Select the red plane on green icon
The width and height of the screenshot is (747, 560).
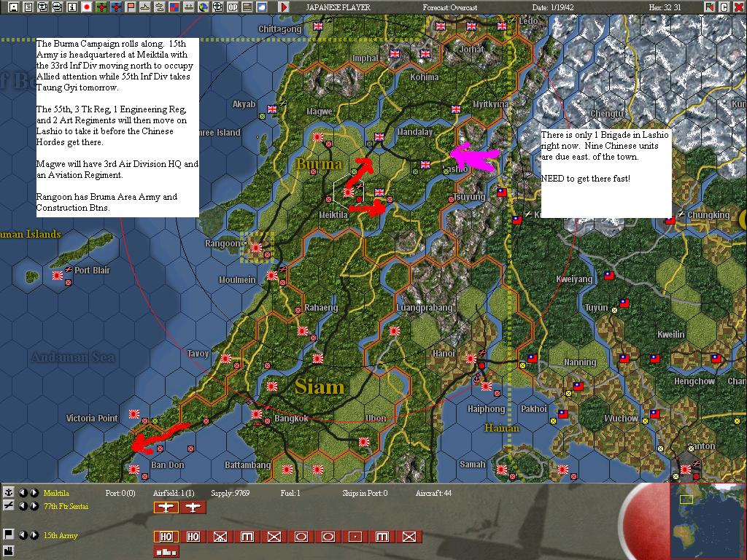(101, 7)
